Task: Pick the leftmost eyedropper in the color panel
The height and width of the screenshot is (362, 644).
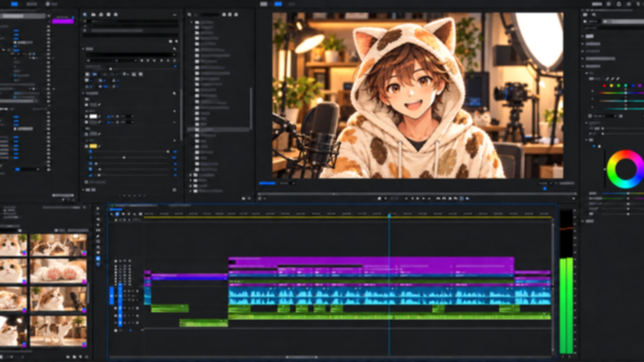Action: [607, 79]
